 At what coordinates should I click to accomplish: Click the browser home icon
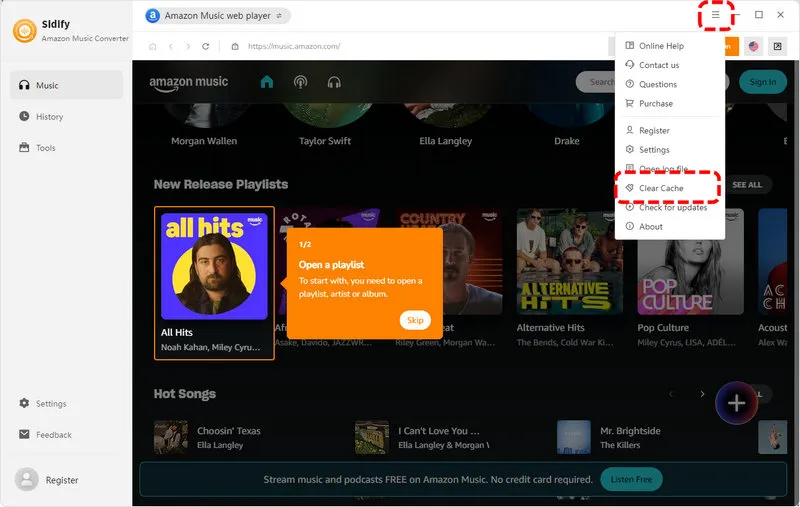click(x=153, y=46)
